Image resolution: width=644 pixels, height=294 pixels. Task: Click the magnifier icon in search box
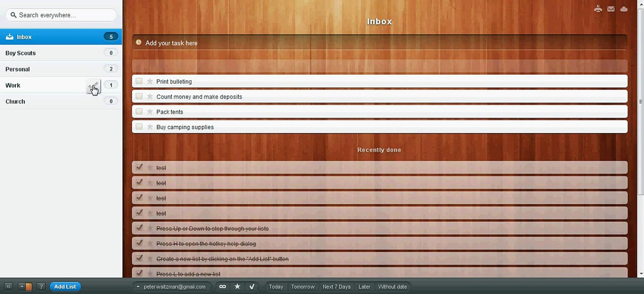[13, 15]
